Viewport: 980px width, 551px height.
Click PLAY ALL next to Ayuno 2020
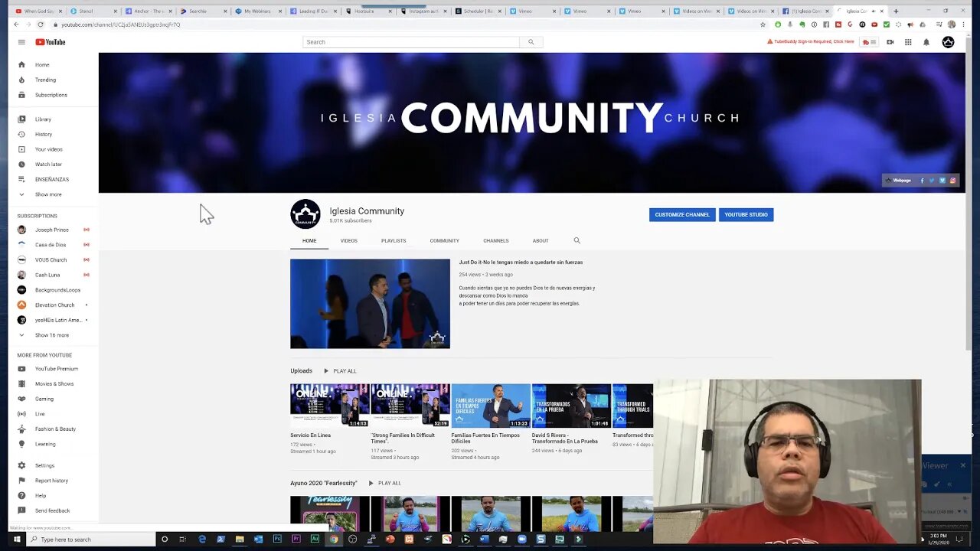tap(384, 484)
